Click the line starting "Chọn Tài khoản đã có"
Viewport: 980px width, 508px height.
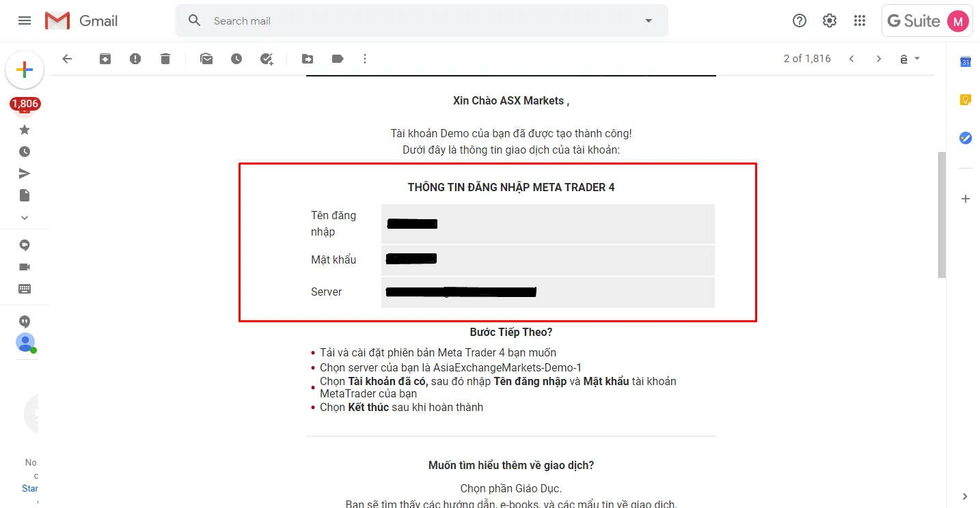click(498, 387)
